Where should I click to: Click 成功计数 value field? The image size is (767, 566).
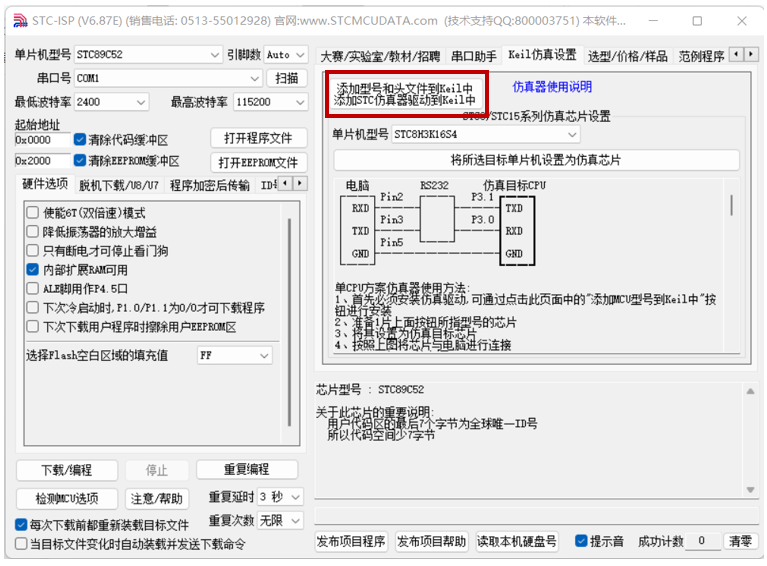(703, 541)
